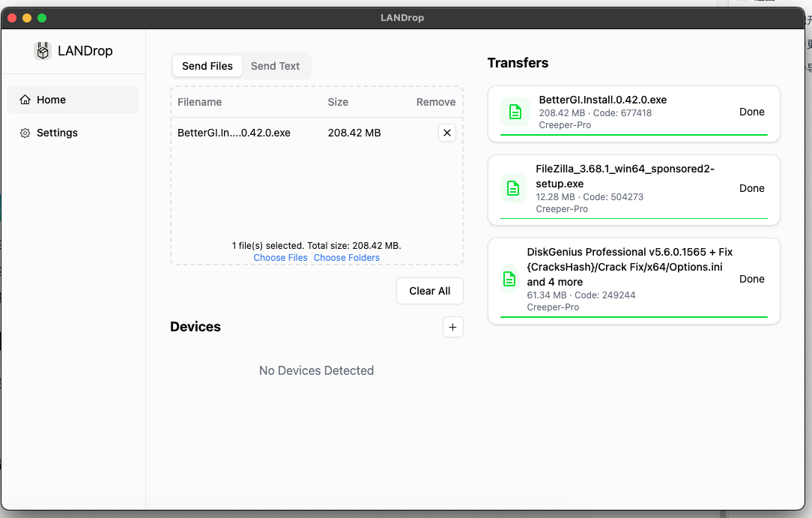Click the BetterGI.Install transfer file icon

coord(515,112)
